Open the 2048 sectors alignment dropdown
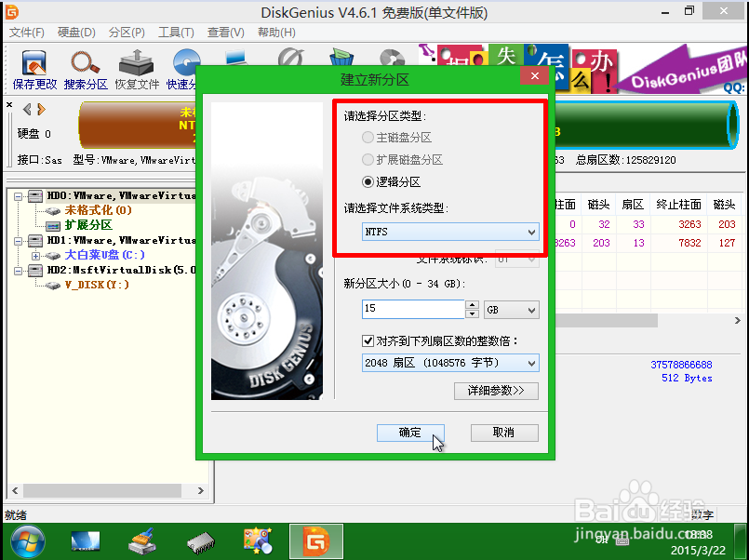The height and width of the screenshot is (560, 749). (450, 363)
